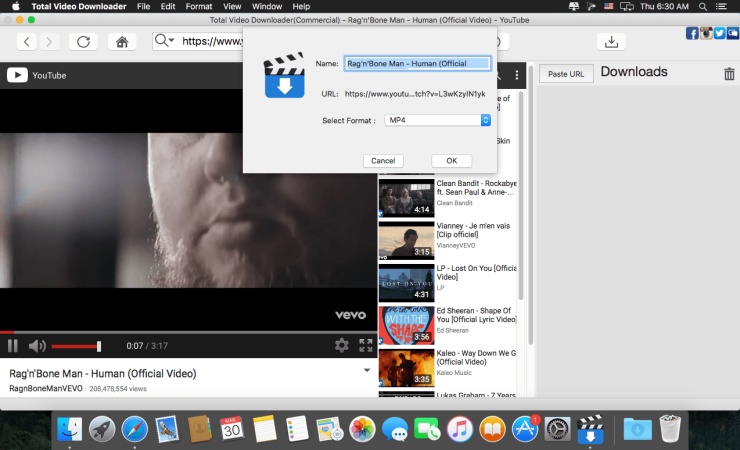The height and width of the screenshot is (450, 740).
Task: Open the File menu
Action: tap(143, 7)
